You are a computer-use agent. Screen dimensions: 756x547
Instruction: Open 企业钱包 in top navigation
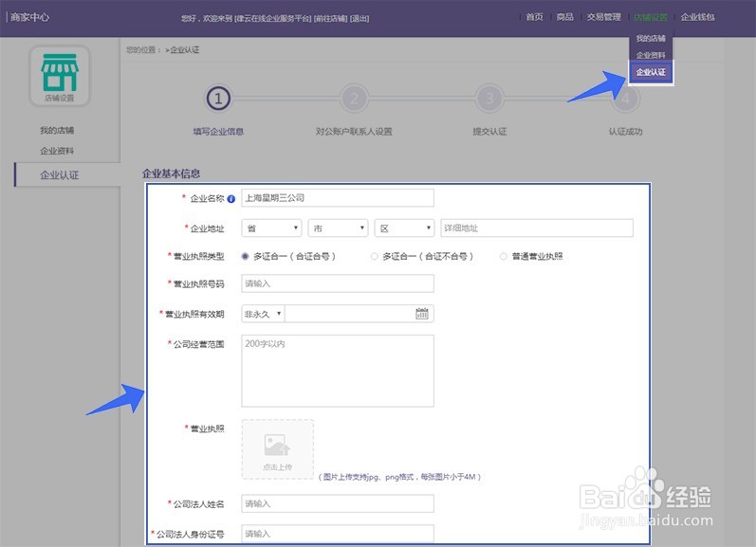pos(697,17)
